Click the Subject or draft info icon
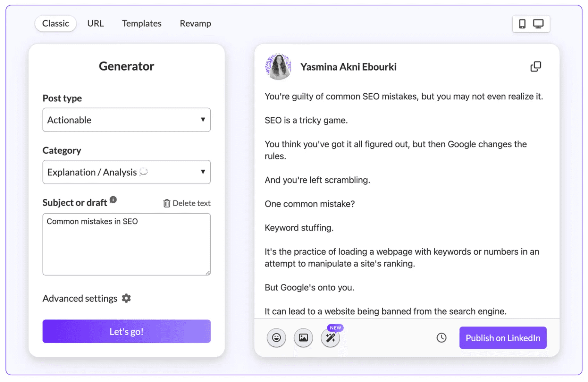Viewport: 588px width, 382px height. pos(113,199)
